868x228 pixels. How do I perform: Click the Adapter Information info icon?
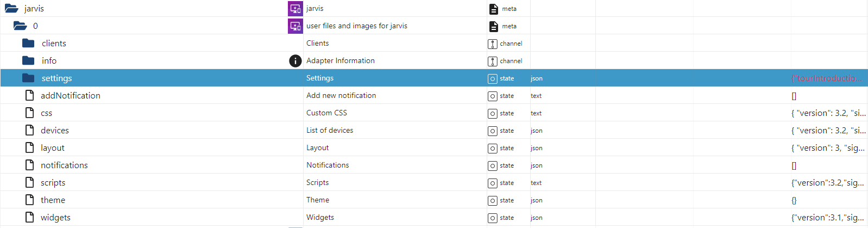tap(295, 61)
